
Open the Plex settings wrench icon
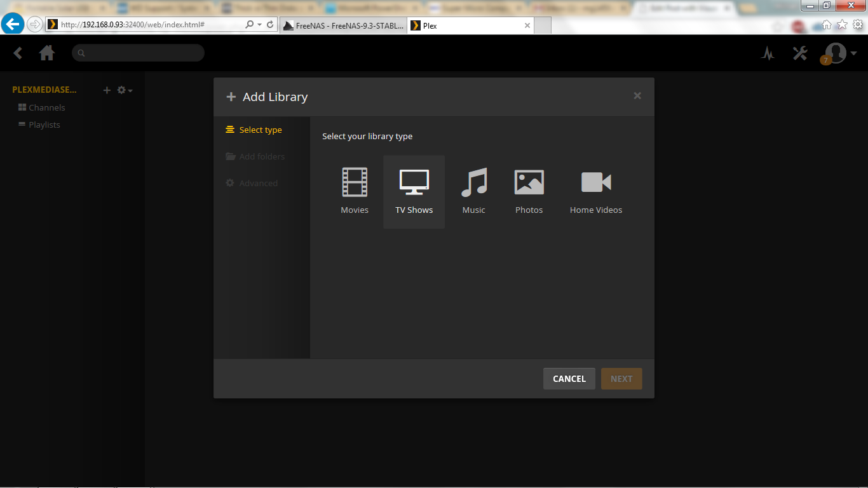pyautogui.click(x=799, y=53)
